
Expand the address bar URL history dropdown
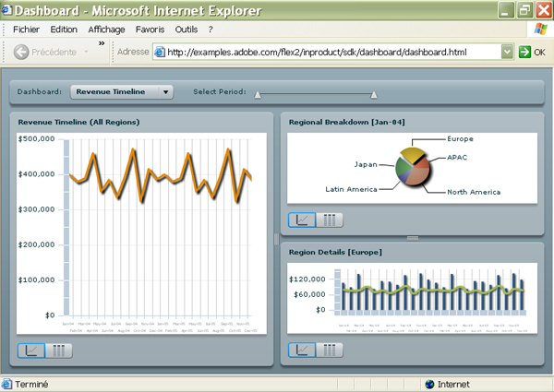(x=507, y=52)
